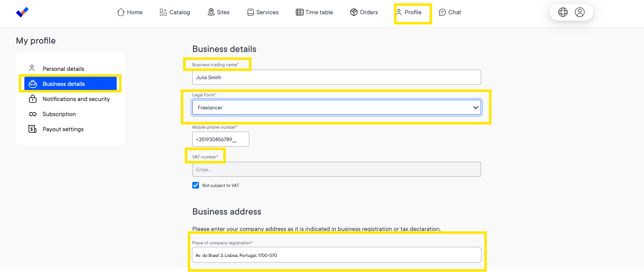644x272 pixels.
Task: Click the Business details page heading
Action: (x=224, y=49)
